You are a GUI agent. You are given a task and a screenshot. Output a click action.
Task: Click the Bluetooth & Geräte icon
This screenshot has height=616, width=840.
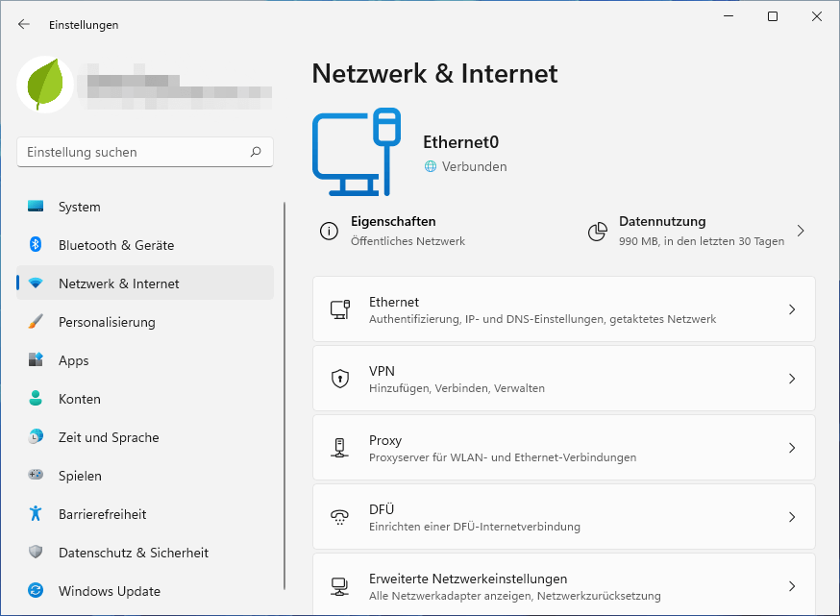pos(36,245)
